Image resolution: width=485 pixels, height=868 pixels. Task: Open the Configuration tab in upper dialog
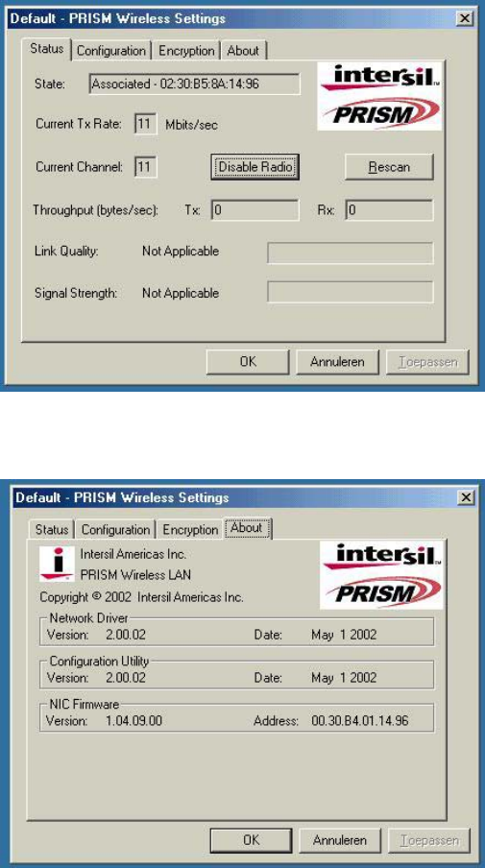(111, 51)
